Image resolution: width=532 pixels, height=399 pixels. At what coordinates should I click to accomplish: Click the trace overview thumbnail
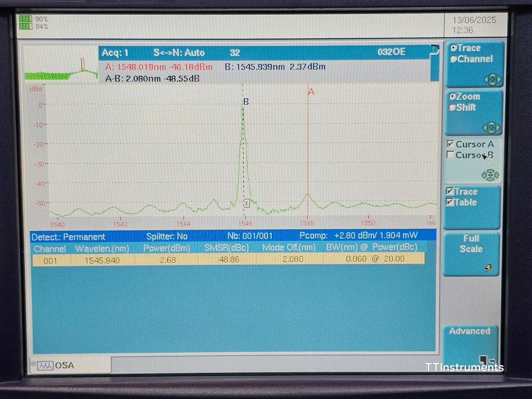point(61,65)
